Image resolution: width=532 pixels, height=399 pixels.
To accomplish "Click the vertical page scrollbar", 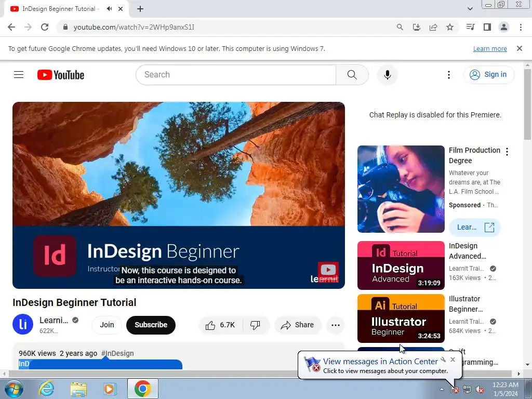I will click(x=527, y=103).
